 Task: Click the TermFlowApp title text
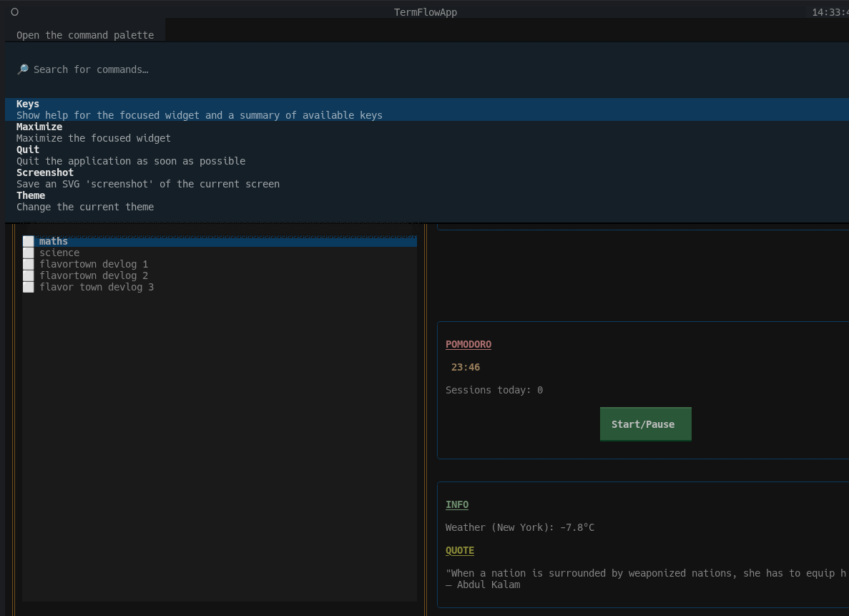click(426, 12)
